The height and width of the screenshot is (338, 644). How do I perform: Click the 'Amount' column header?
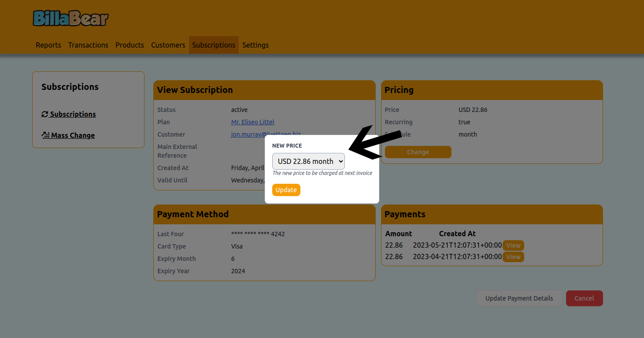[x=399, y=234]
